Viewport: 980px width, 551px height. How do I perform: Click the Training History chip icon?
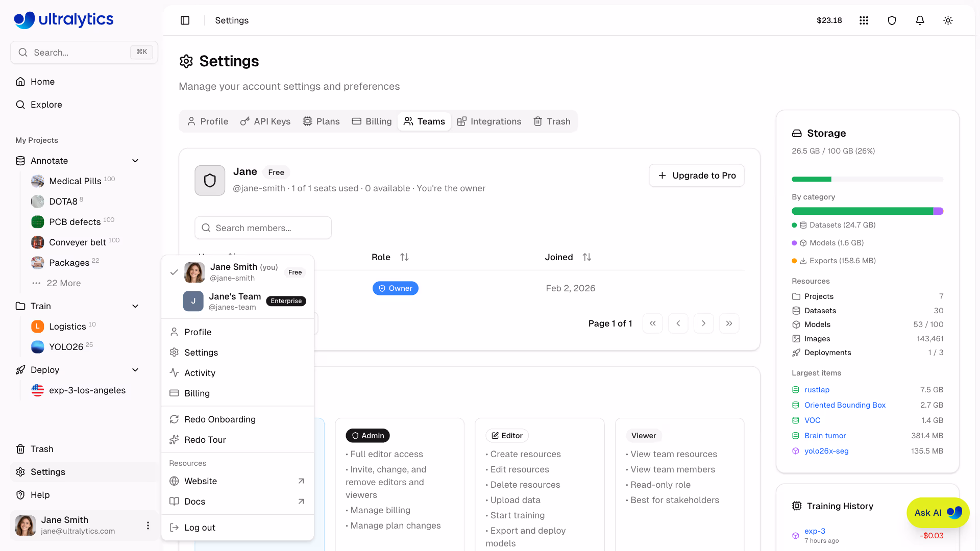tap(797, 506)
